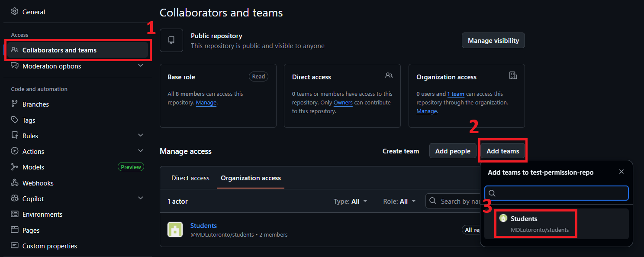Open the Type: All filter dropdown

(x=351, y=201)
